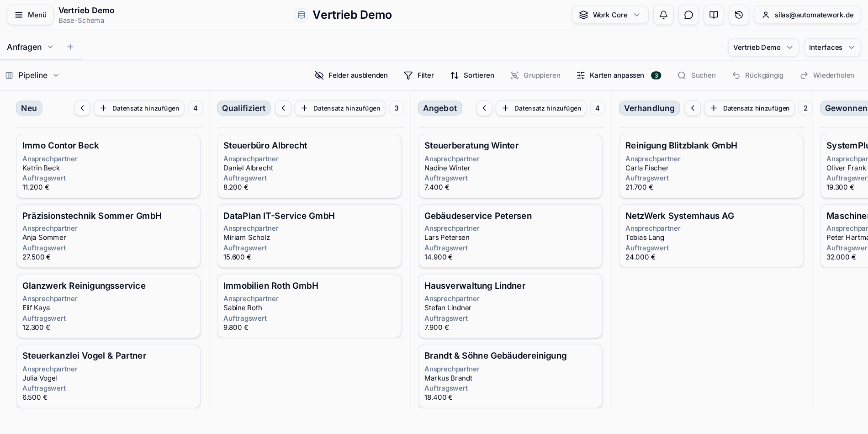Open Karten anpassen settings
Viewport: 868px width, 434px height.
pos(619,75)
